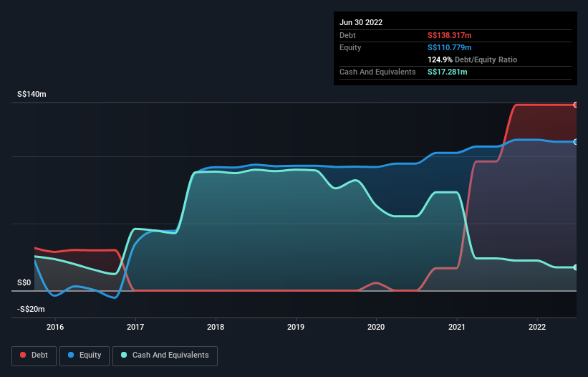Click the S$140m y-axis label
This screenshot has width=588, height=377.
[x=32, y=94]
